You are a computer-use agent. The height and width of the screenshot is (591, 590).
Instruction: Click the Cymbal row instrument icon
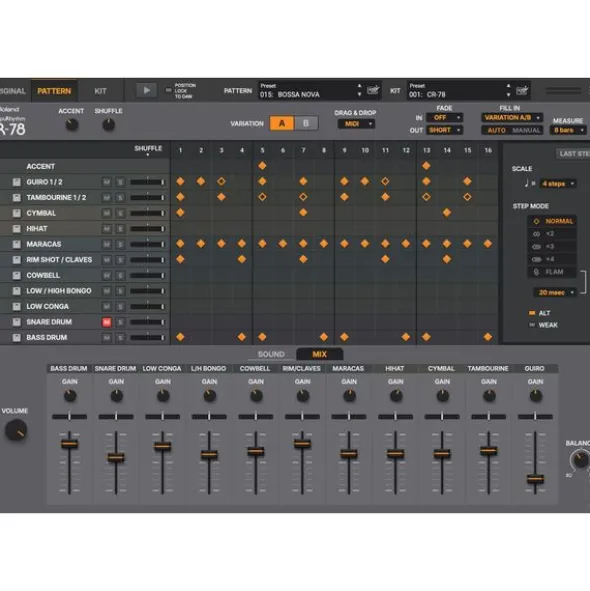pyautogui.click(x=16, y=213)
